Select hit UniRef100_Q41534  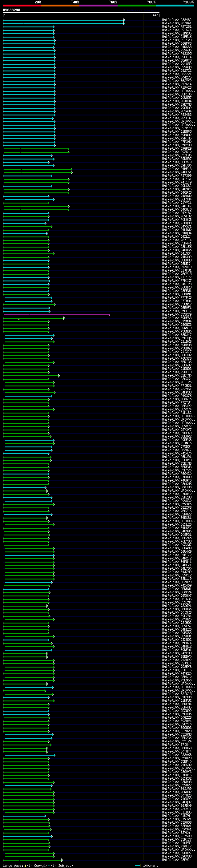coord(177,254)
